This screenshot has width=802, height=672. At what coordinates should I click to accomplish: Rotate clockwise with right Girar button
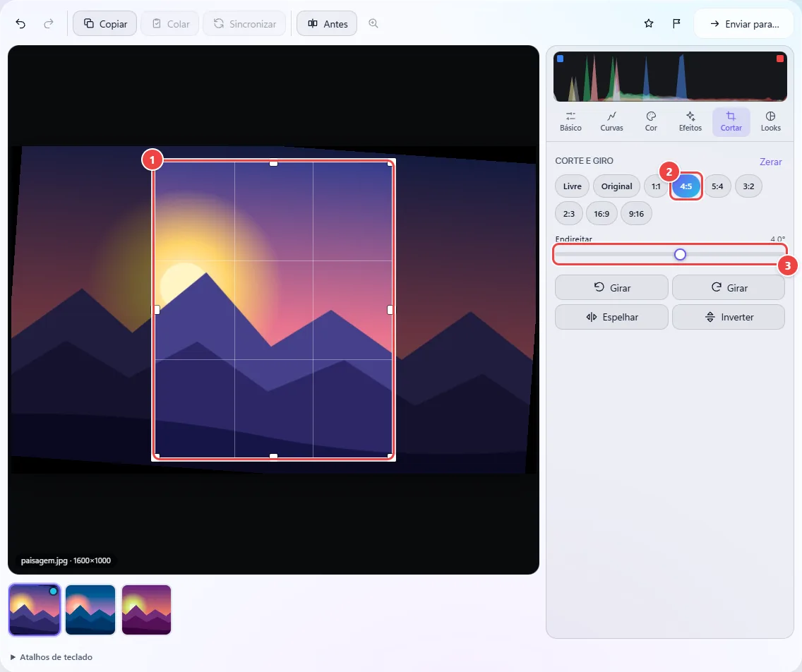(729, 287)
